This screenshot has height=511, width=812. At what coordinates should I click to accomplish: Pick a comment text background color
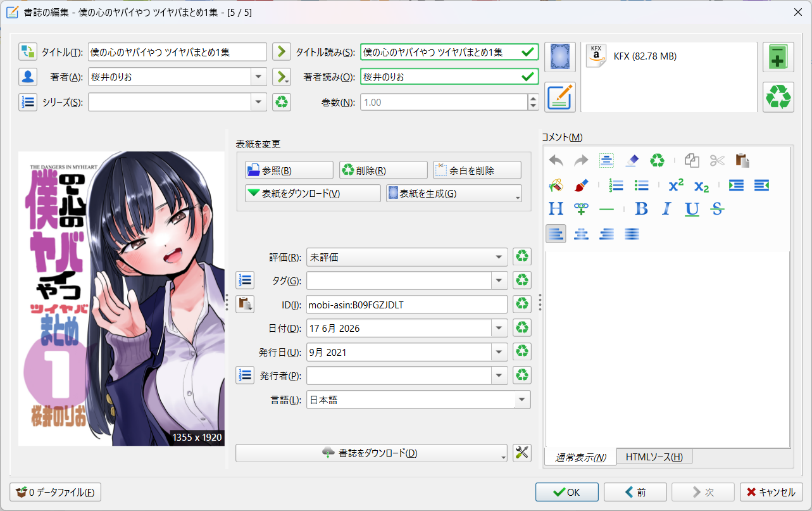point(556,186)
